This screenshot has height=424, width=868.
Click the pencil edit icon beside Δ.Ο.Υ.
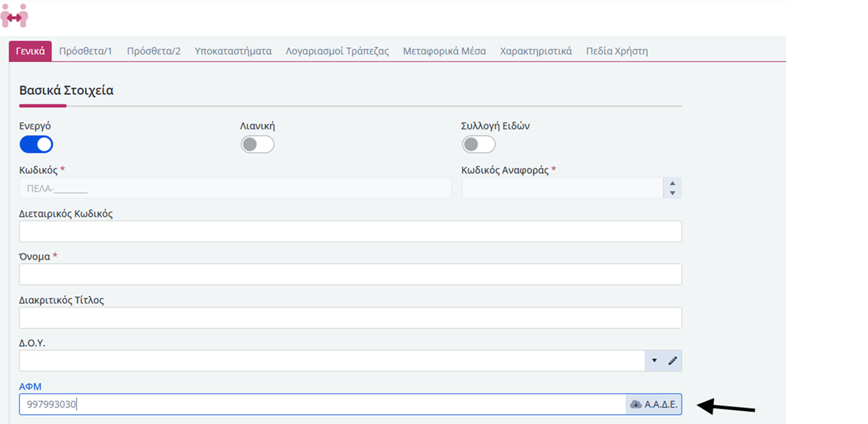pyautogui.click(x=672, y=361)
